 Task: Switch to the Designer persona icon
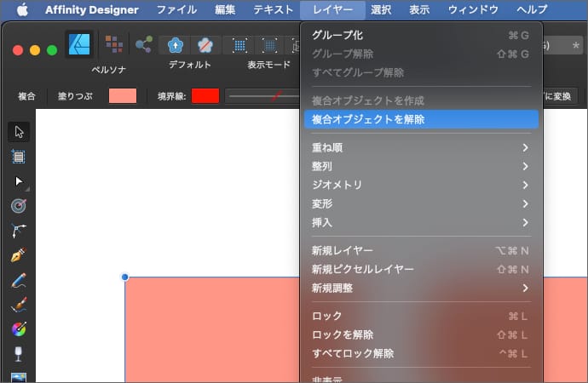tap(81, 45)
